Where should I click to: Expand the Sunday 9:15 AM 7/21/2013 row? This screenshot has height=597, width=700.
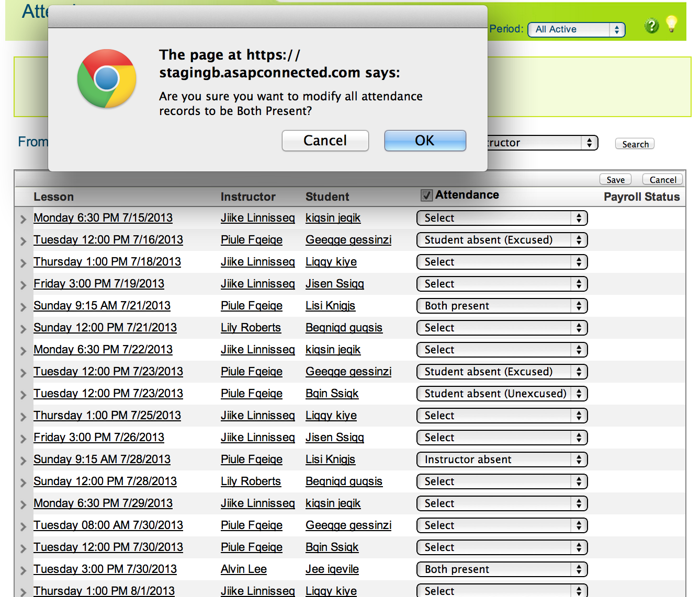[23, 307]
